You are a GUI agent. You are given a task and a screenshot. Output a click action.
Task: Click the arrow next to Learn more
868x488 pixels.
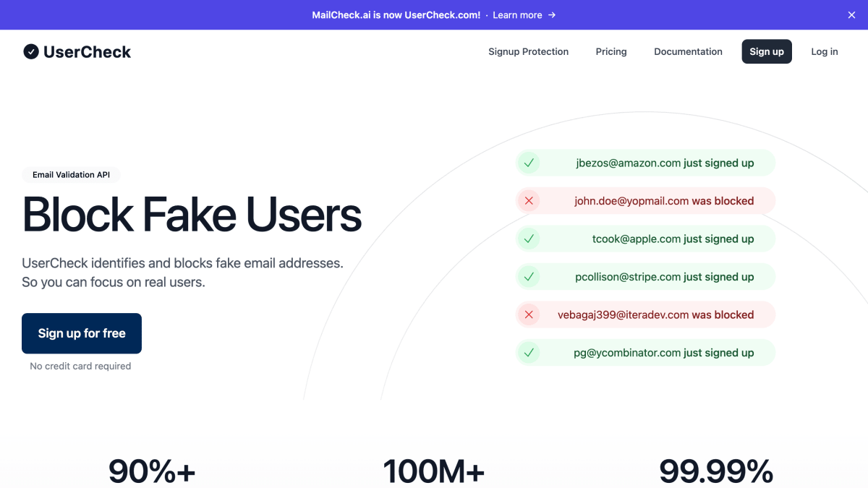click(552, 15)
